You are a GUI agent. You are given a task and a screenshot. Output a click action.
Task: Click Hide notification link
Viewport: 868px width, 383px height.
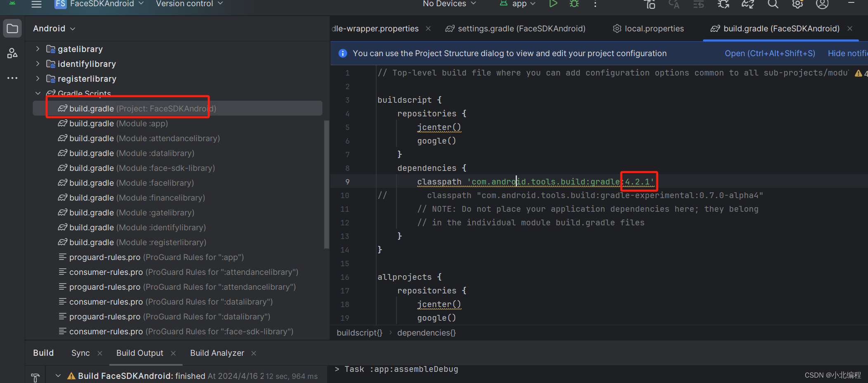click(x=848, y=53)
